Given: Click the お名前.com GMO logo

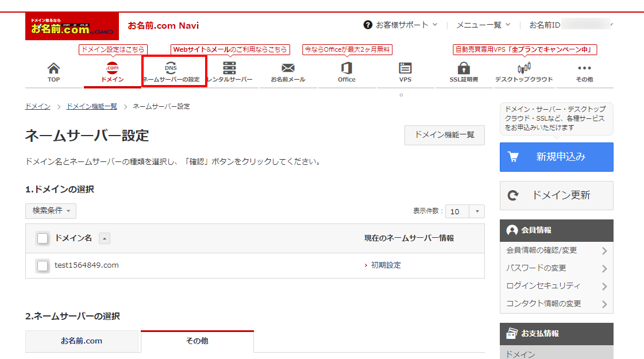Looking at the screenshot, I should pos(72,26).
